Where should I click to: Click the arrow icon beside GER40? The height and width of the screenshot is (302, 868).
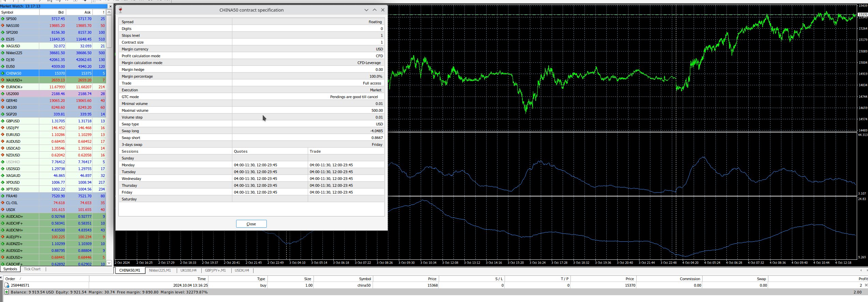(3, 101)
